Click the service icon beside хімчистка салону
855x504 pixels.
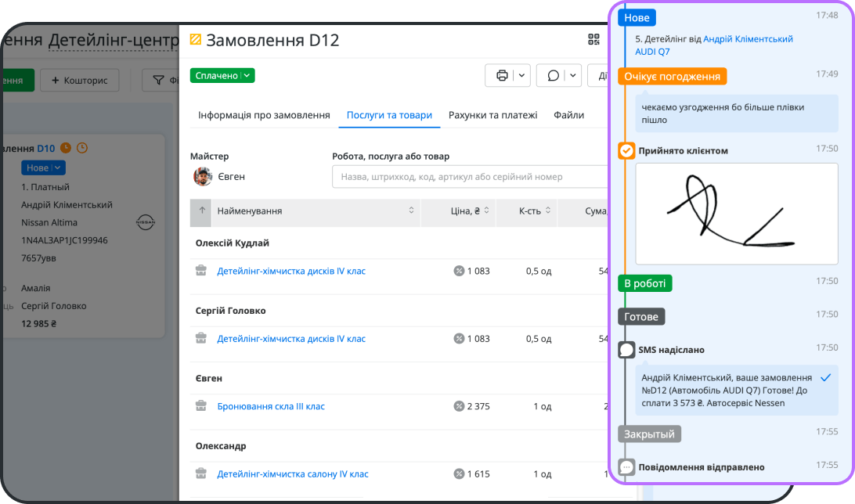[201, 473]
